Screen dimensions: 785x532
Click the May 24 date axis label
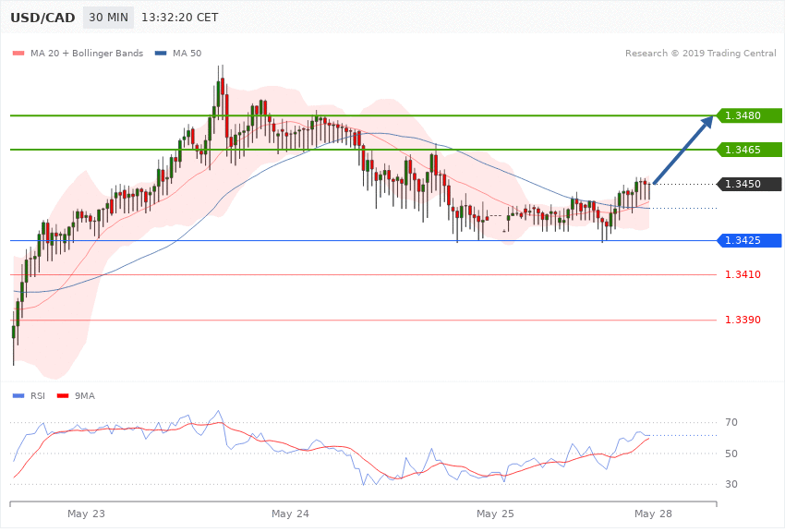(x=290, y=514)
